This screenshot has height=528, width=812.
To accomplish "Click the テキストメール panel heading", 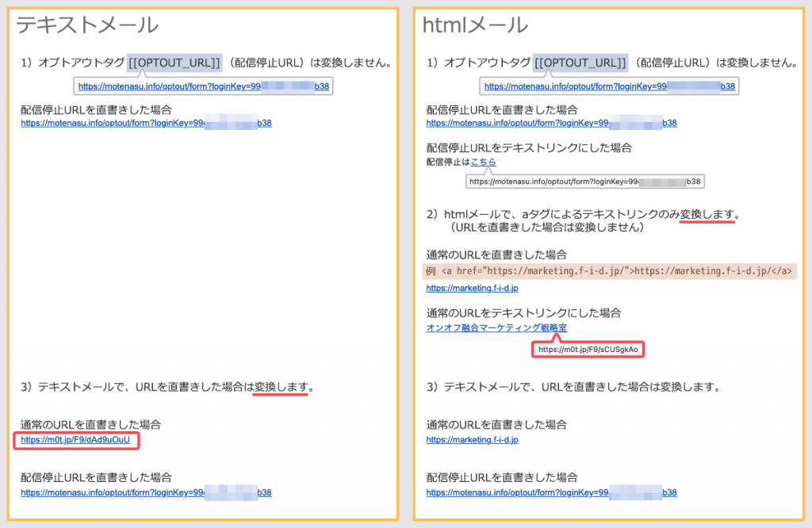I will tap(87, 25).
